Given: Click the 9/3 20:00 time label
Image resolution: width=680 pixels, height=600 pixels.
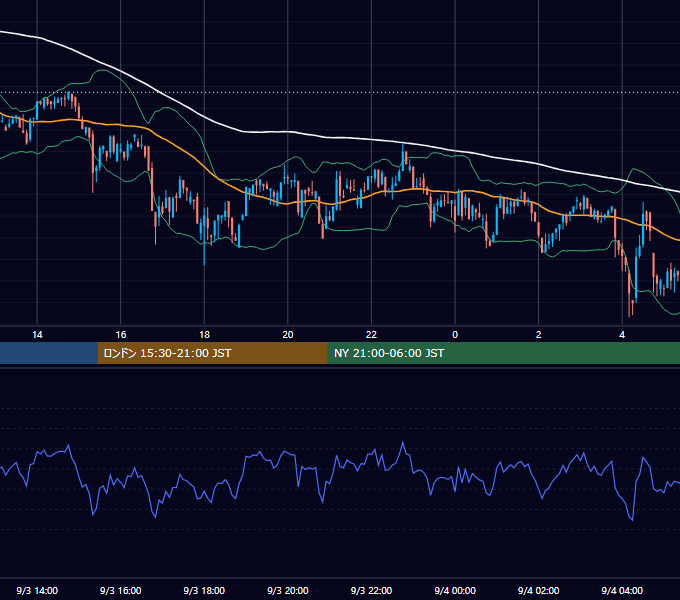Looking at the screenshot, I should [x=288, y=590].
